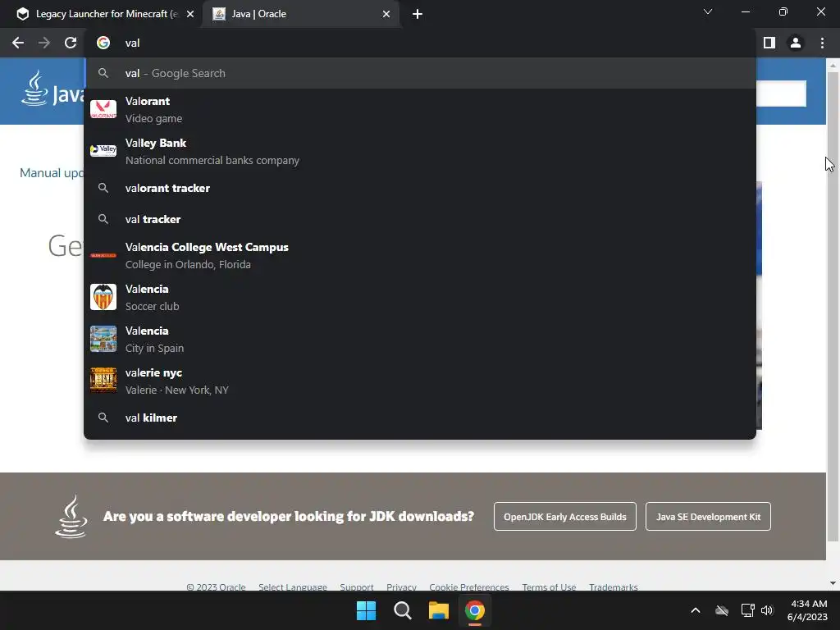Open the clock showing 4:34 AM

808,610
